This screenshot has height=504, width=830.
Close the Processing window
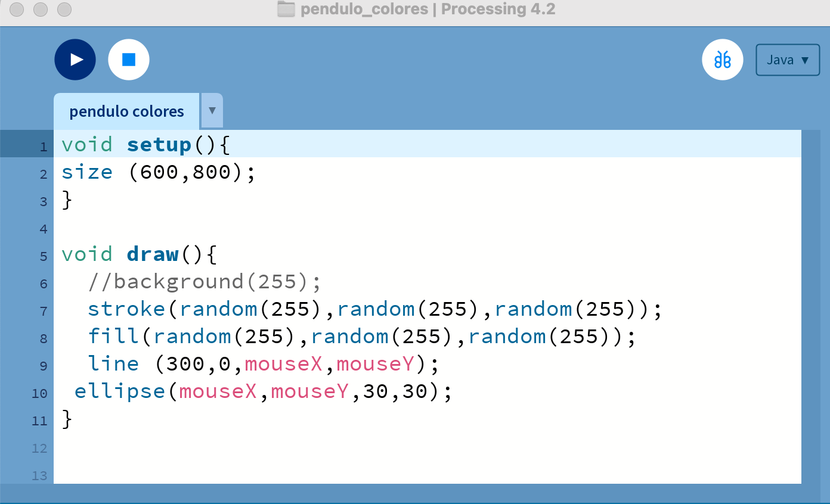18,10
